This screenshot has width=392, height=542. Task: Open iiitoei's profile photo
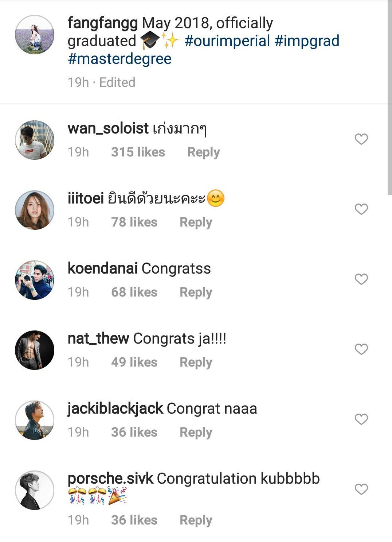(35, 210)
